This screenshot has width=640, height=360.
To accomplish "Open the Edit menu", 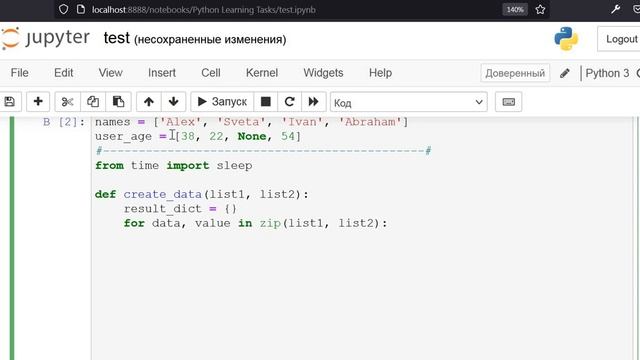I will coord(64,73).
